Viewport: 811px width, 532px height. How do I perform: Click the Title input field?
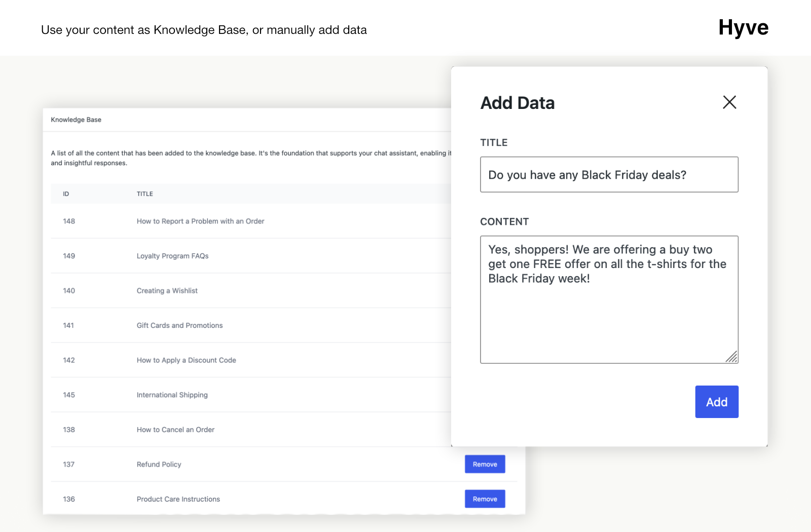pyautogui.click(x=609, y=175)
